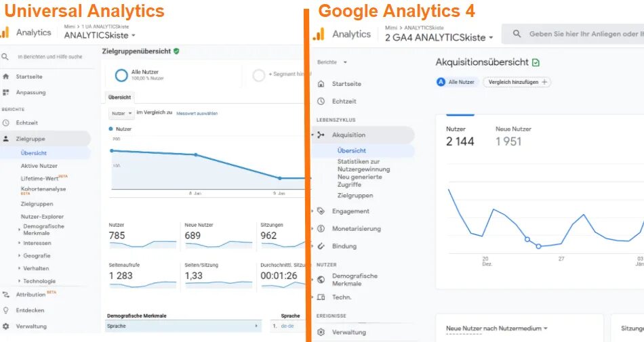
Task: Click the Nutzer 785 sparkline tile
Action: (142, 236)
